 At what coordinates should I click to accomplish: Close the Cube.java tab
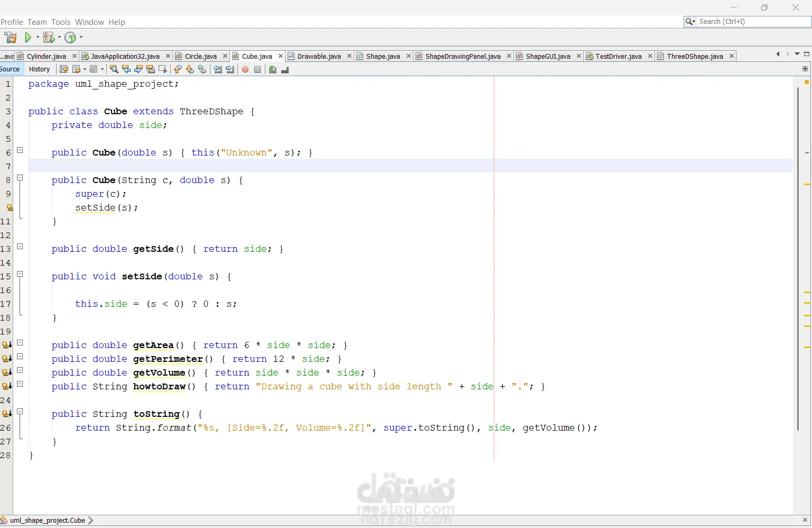pos(281,56)
